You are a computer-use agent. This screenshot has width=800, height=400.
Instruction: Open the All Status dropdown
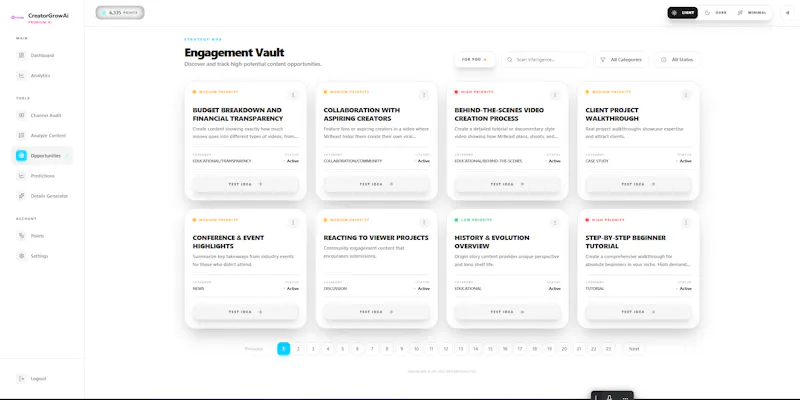(x=677, y=60)
